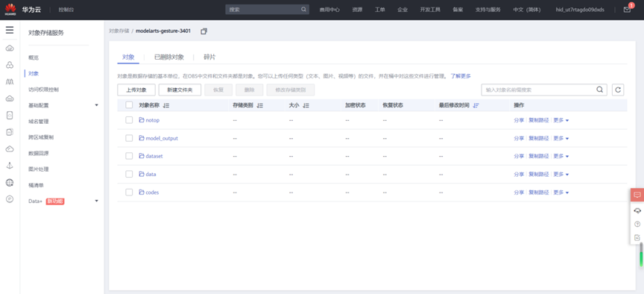Click the green vertical scrollbar indicator on the right edge

(641, 259)
